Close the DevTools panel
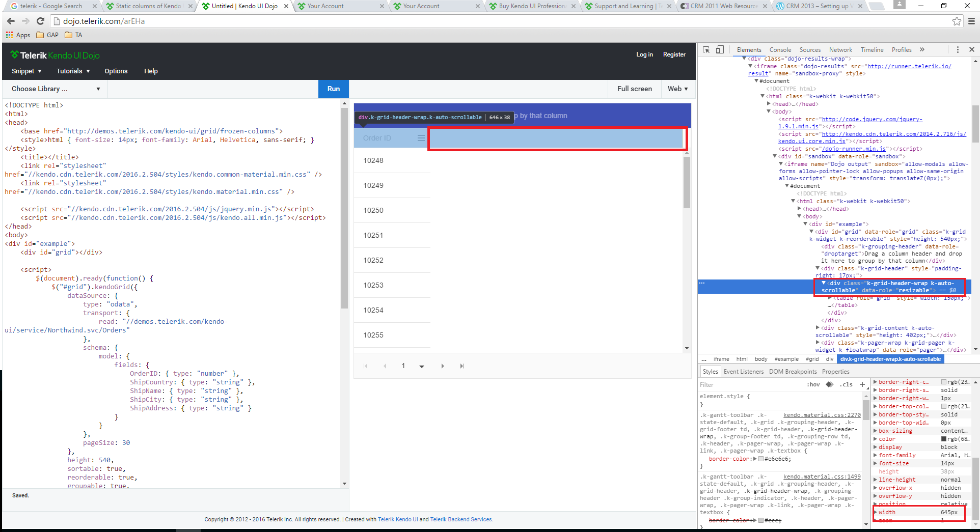This screenshot has width=980, height=532. (x=971, y=50)
